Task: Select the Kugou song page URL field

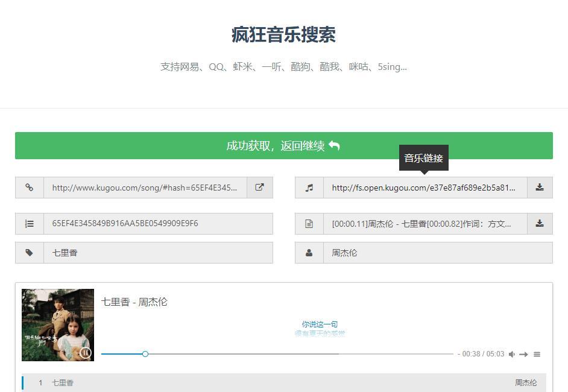Action: pyautogui.click(x=145, y=188)
